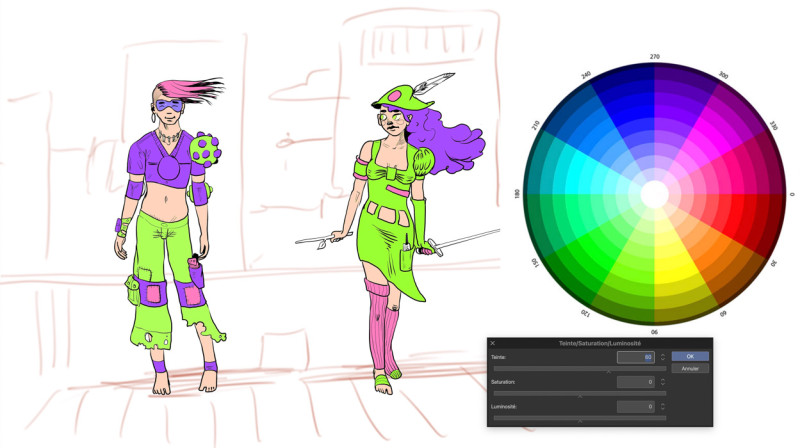Image resolution: width=800 pixels, height=448 pixels.
Task: Click the Teinte slider handle
Action: [608, 370]
